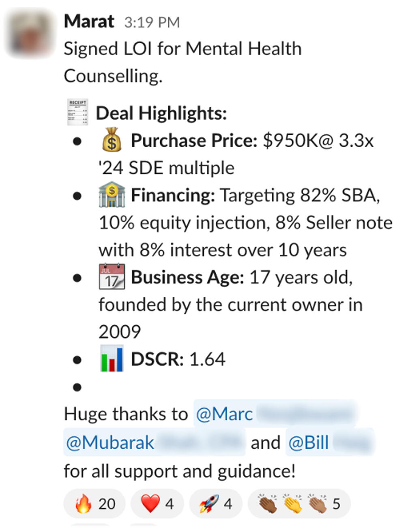Image resolution: width=412 pixels, height=532 pixels.
Task: Click the Financing label text
Action: [x=173, y=195]
